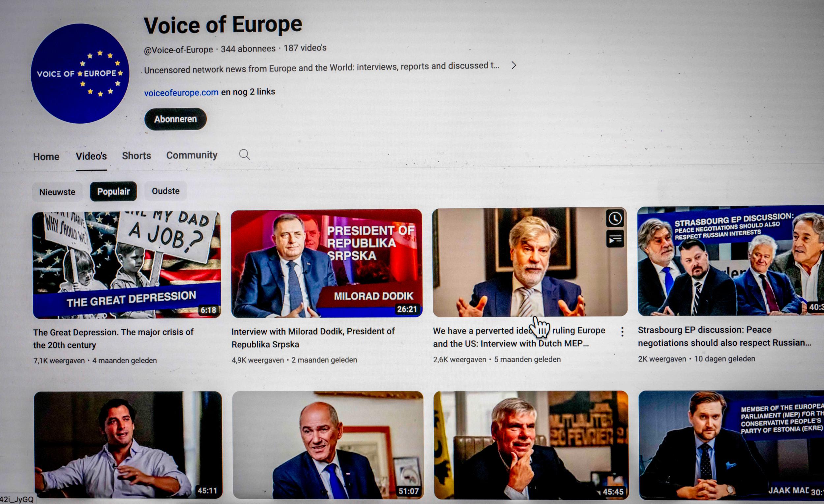Open the voiceofeurope.com link
Screen dimensions: 824x504
(181, 93)
